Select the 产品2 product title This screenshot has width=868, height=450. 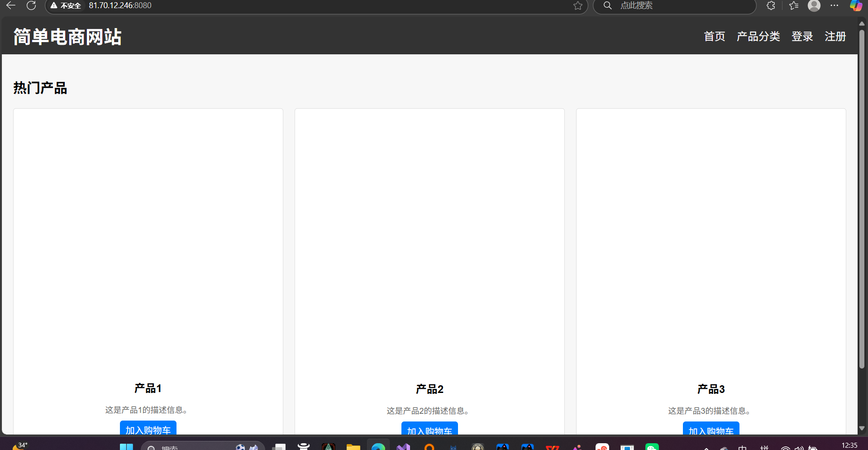[x=429, y=389]
